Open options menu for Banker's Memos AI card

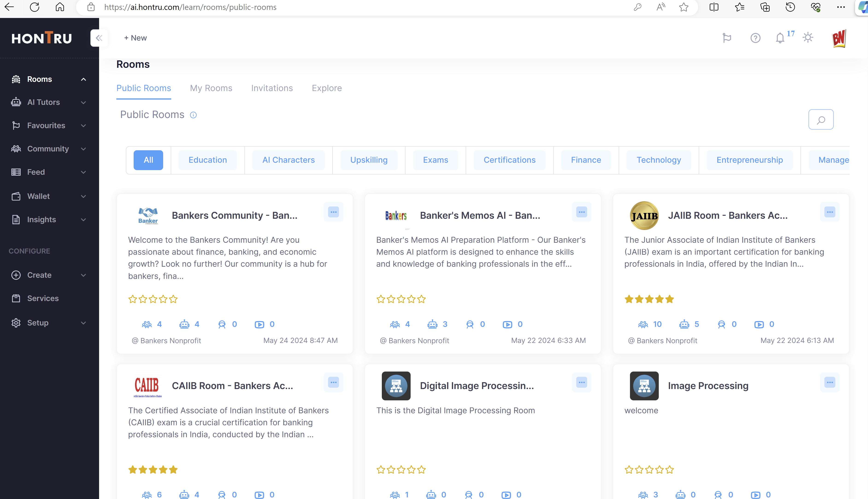[x=582, y=212]
